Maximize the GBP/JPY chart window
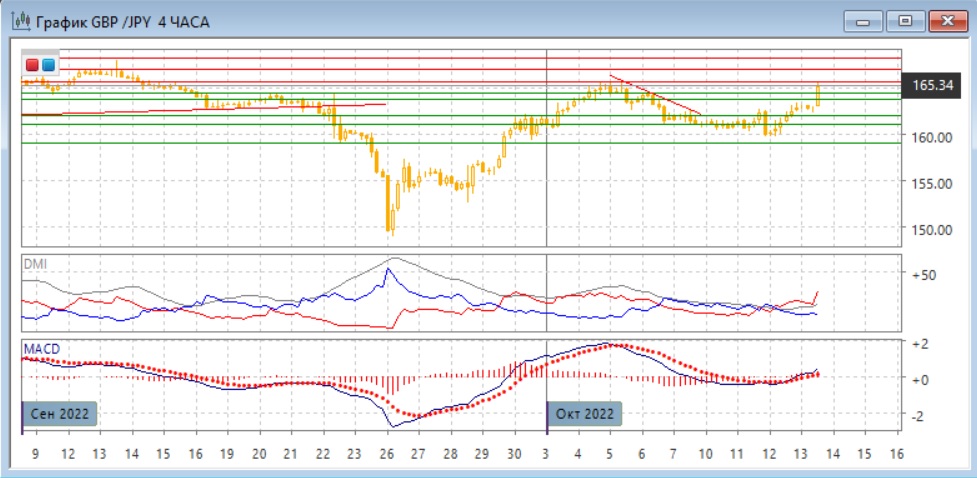This screenshot has height=478, width=977. coord(906,20)
